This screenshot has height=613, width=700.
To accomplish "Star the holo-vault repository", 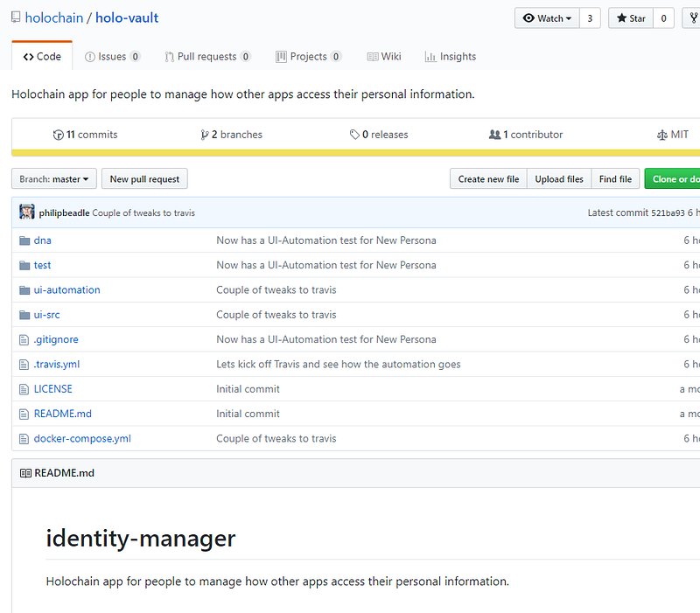I will pos(630,18).
